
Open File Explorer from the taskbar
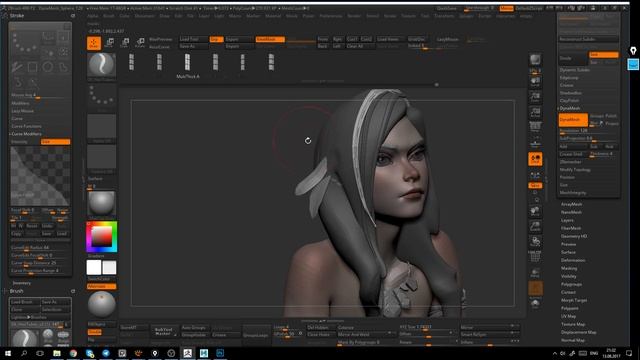(57, 353)
